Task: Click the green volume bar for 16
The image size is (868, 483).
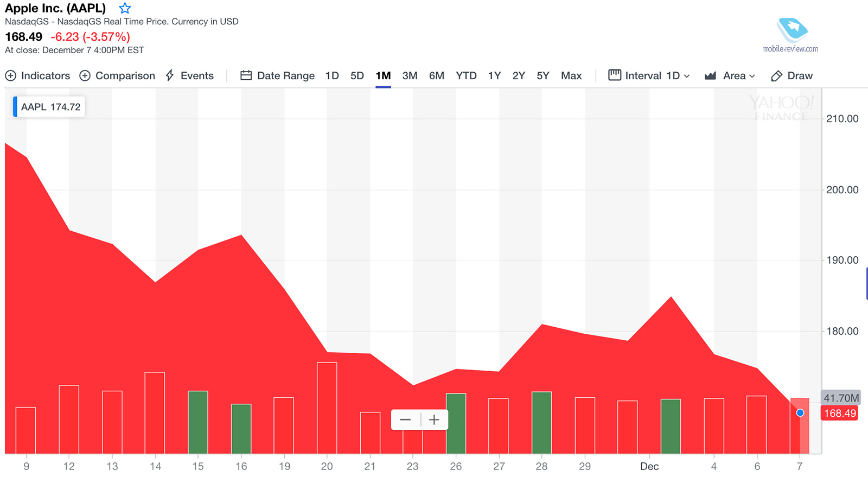Action: click(x=241, y=429)
